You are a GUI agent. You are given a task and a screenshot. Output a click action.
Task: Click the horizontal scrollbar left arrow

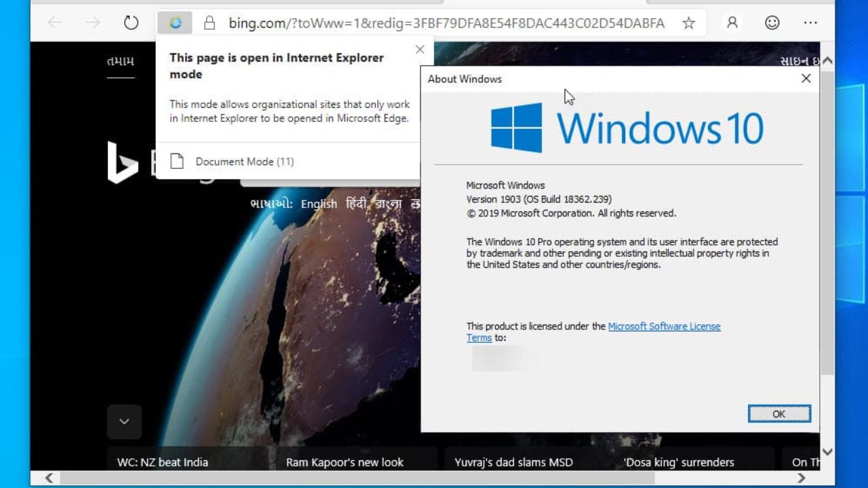(x=49, y=479)
